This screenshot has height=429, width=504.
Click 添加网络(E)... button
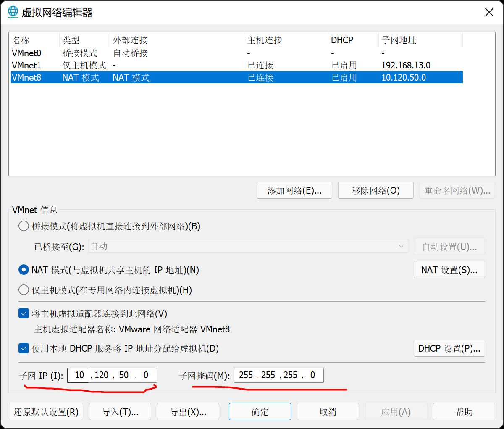click(x=294, y=190)
